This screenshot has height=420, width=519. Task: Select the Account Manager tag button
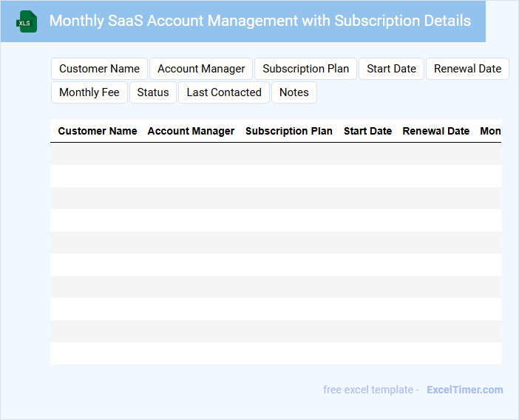(201, 69)
